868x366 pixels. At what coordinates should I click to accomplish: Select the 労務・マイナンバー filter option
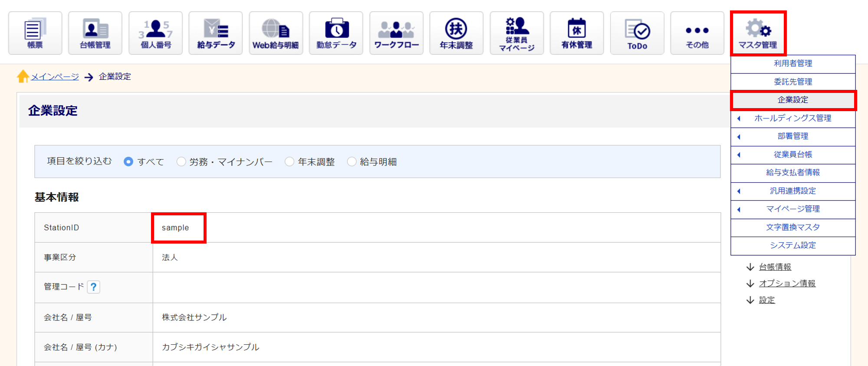181,162
